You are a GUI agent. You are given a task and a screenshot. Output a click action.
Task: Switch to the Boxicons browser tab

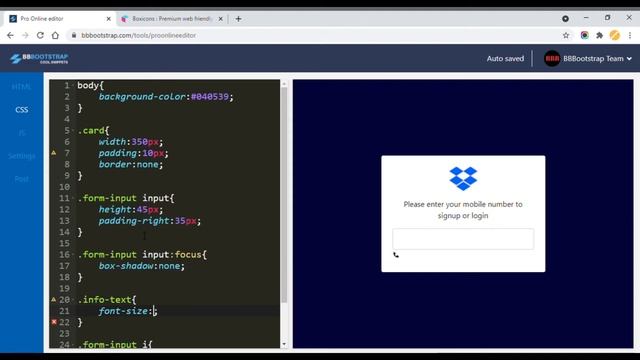tap(171, 19)
